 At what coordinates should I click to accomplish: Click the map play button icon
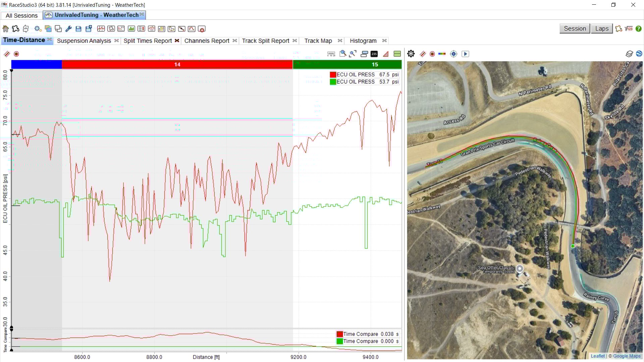(x=465, y=54)
